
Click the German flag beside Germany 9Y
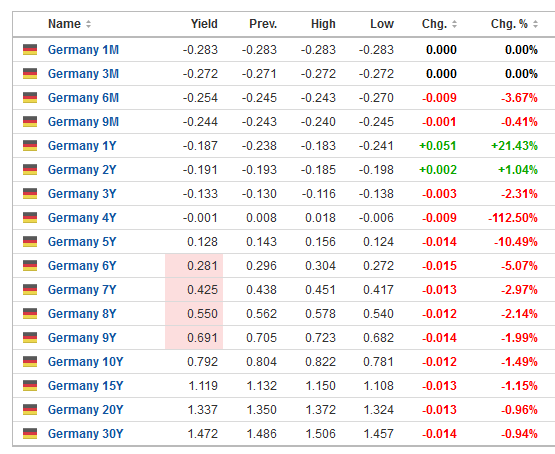30,338
